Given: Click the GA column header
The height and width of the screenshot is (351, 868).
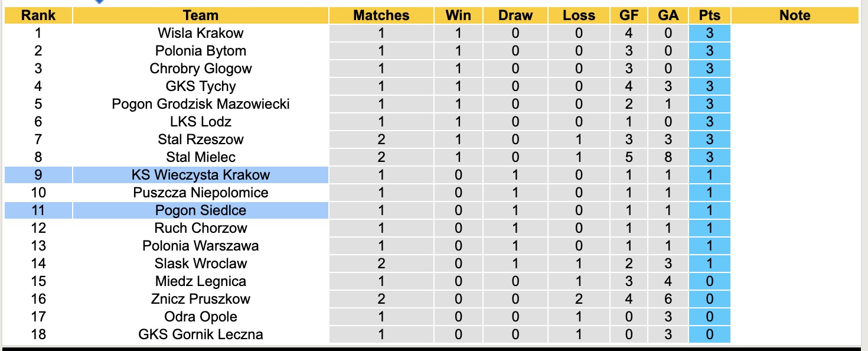Looking at the screenshot, I should (x=668, y=15).
